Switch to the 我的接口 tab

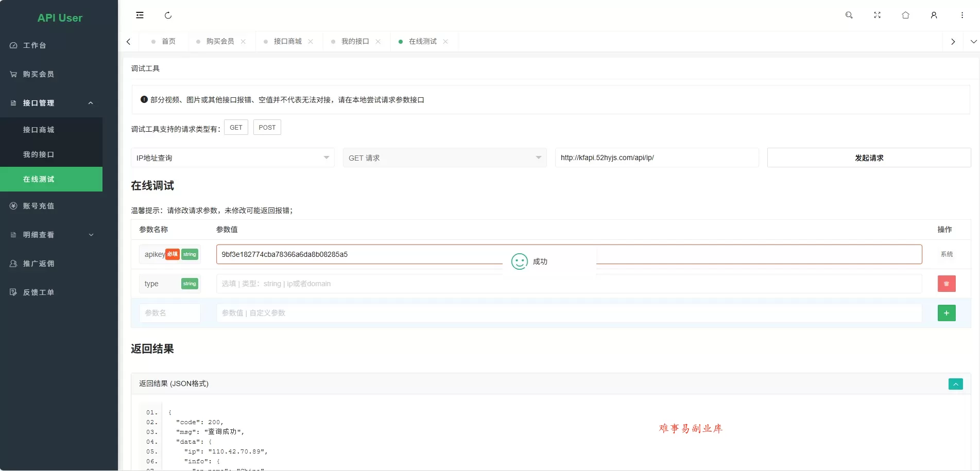[355, 42]
